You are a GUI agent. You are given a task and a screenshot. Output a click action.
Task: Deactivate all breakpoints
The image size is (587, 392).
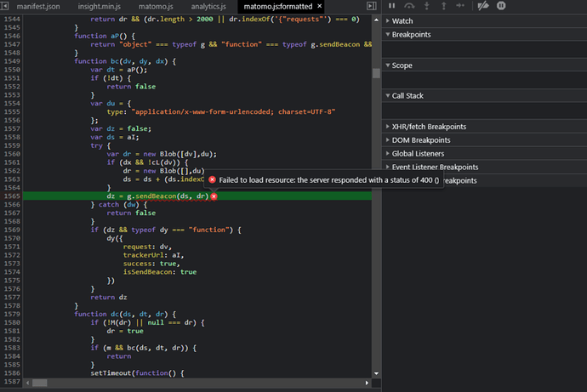click(x=483, y=6)
